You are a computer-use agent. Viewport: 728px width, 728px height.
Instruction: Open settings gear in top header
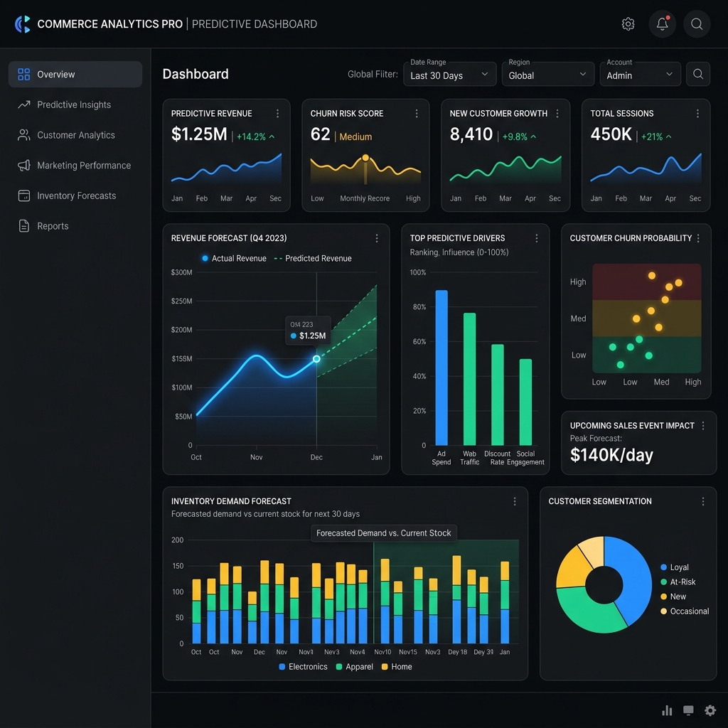[628, 24]
